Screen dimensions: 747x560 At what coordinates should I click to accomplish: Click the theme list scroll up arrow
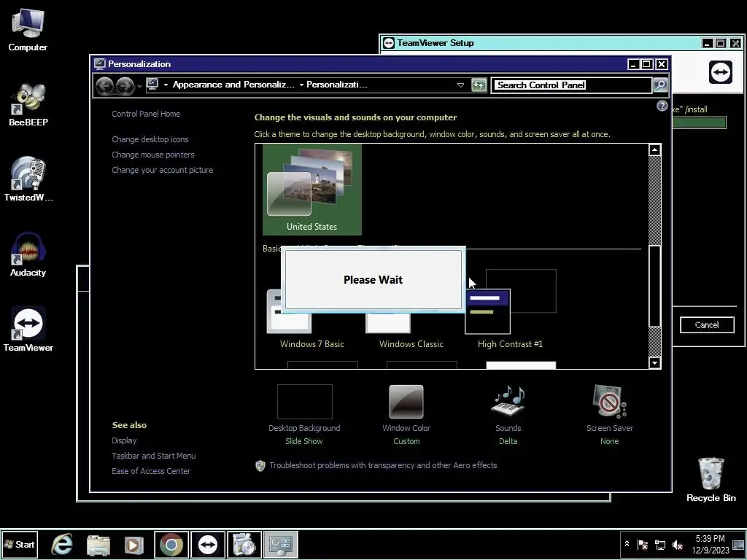[654, 150]
